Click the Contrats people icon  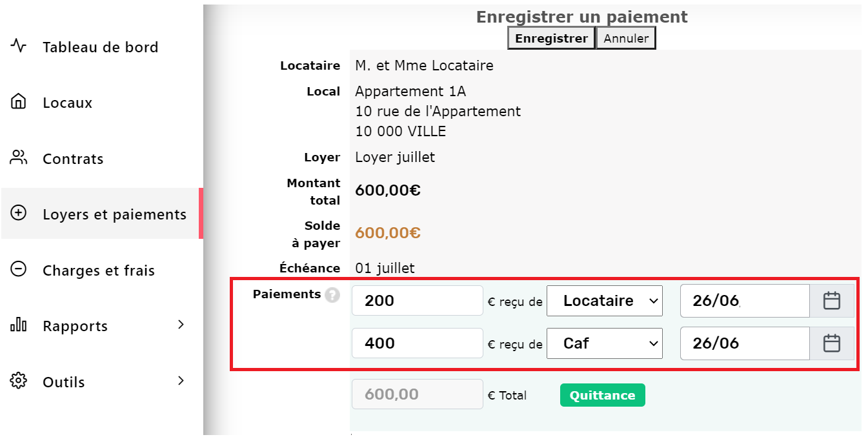coord(19,158)
